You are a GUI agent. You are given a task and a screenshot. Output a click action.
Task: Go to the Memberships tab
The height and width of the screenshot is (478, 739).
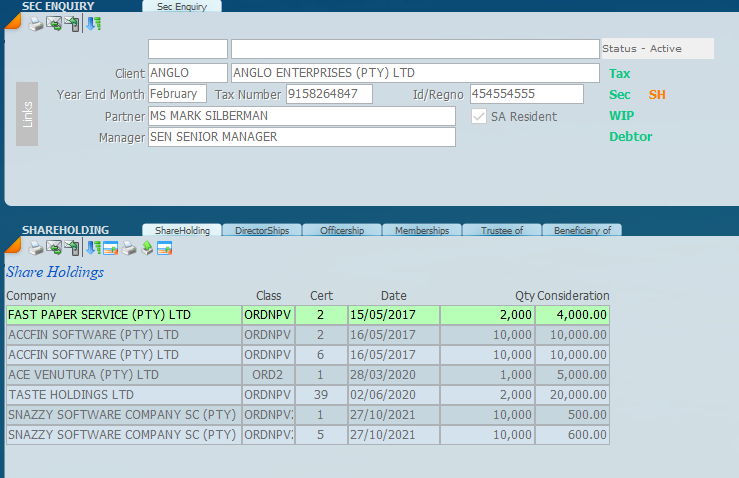pos(421,230)
